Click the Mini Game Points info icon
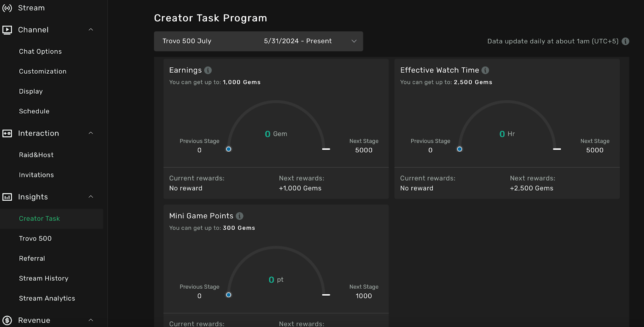 pyautogui.click(x=239, y=216)
